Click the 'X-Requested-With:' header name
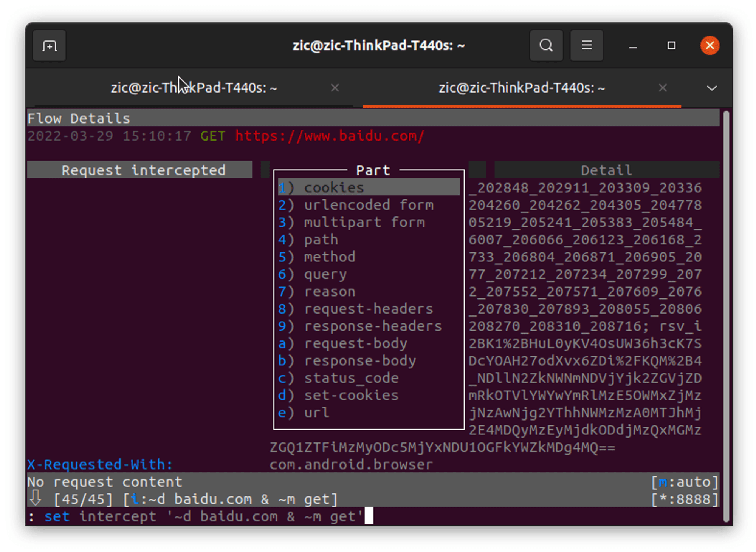Viewport: 756px width, 552px height. tap(100, 464)
